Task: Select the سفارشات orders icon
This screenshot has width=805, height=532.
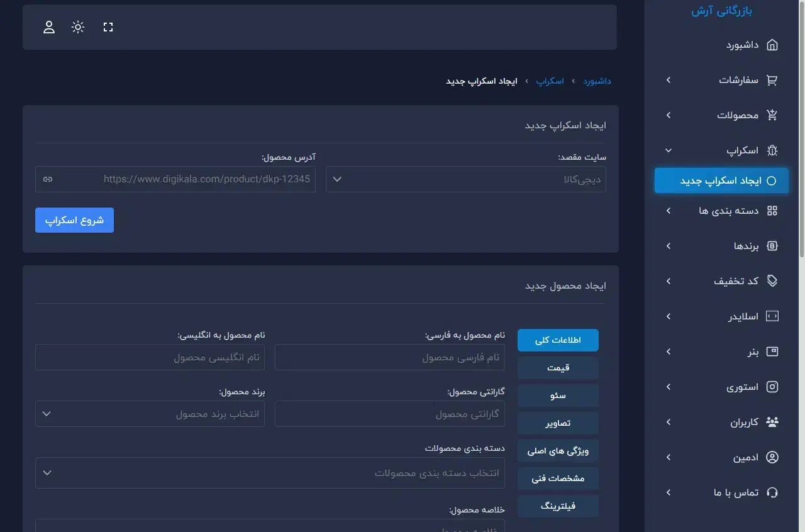Action: tap(773, 80)
